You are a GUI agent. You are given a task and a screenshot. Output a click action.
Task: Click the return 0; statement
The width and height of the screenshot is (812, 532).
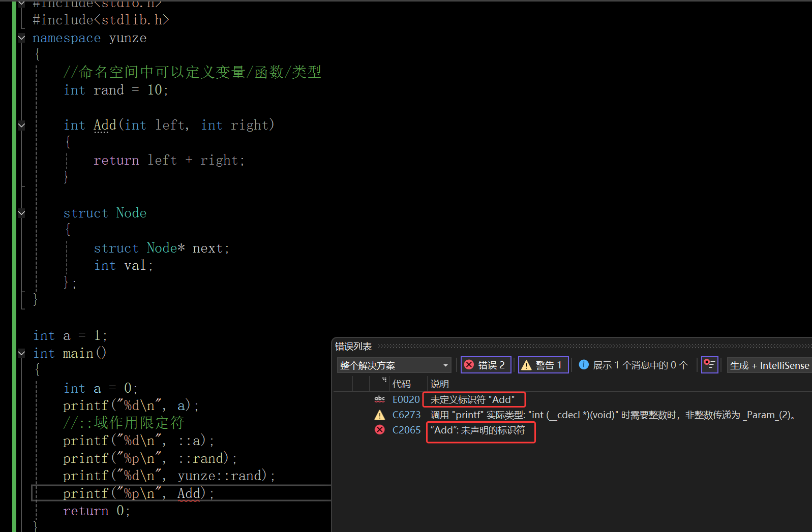point(97,511)
